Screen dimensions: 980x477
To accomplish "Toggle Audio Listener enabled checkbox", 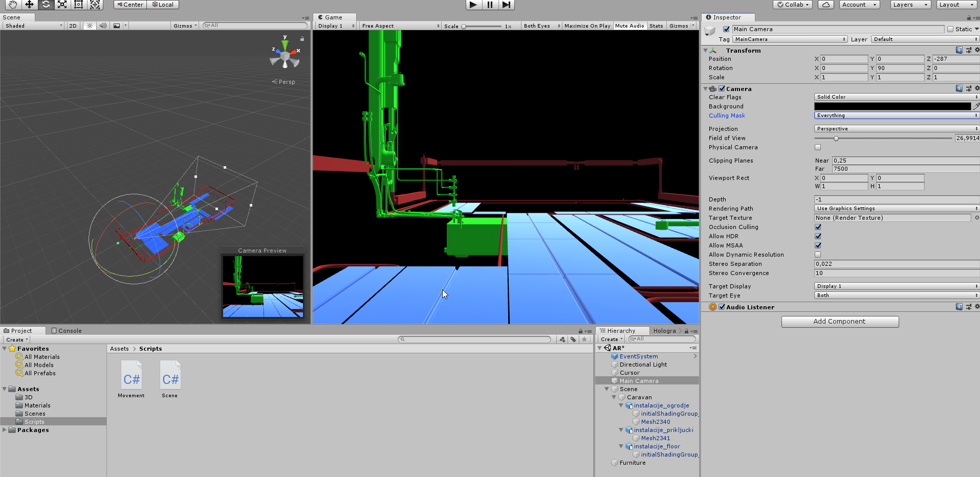I will coord(722,307).
